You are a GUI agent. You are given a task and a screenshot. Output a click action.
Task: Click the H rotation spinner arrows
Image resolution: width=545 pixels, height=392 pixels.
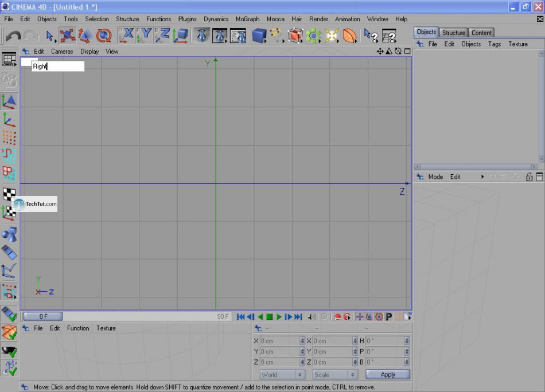coord(407,341)
